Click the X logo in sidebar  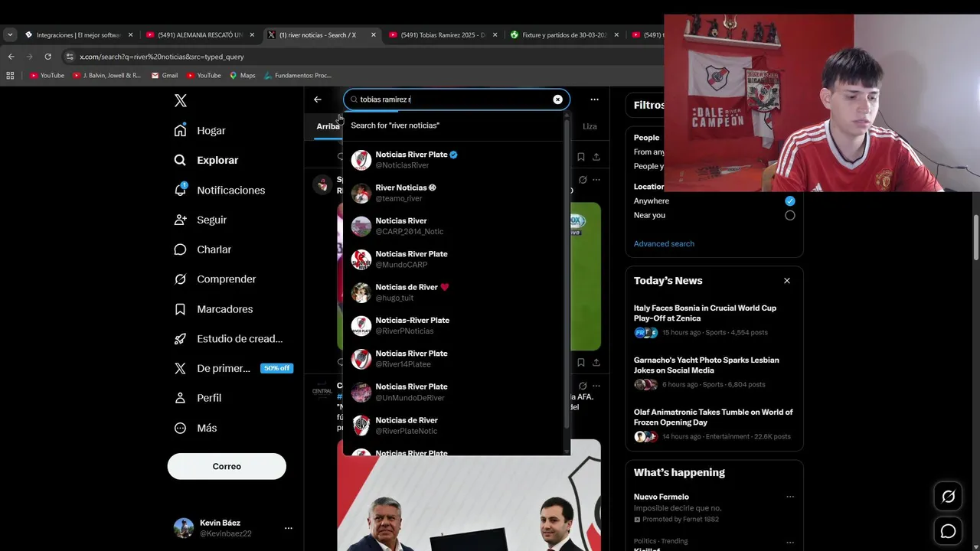coord(181,101)
